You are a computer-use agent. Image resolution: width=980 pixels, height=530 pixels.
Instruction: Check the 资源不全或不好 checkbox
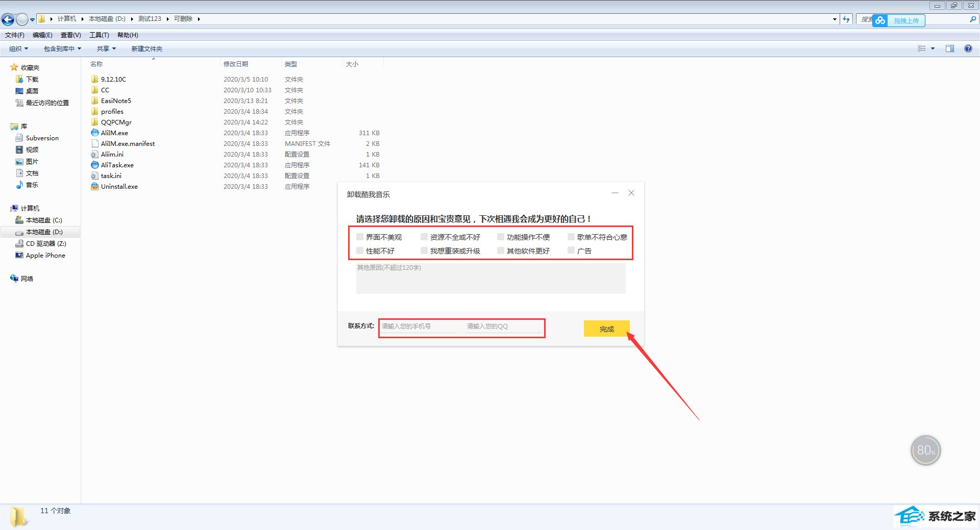(424, 237)
